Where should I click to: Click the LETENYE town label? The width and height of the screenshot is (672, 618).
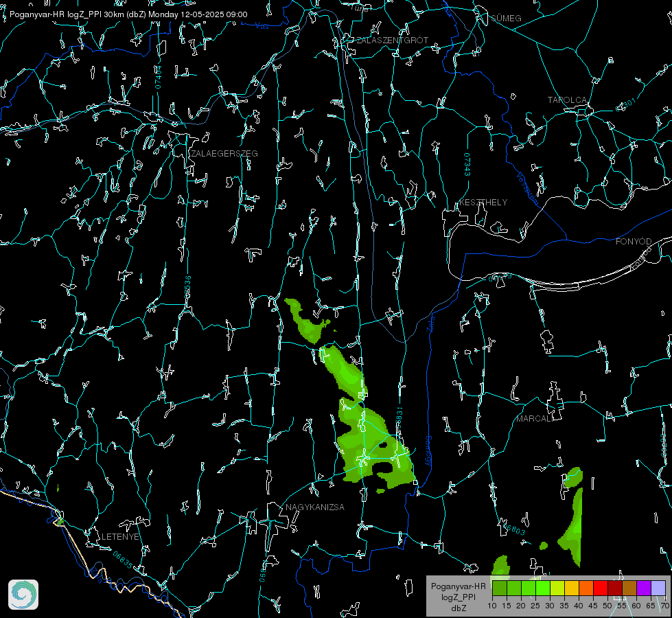[x=120, y=537]
